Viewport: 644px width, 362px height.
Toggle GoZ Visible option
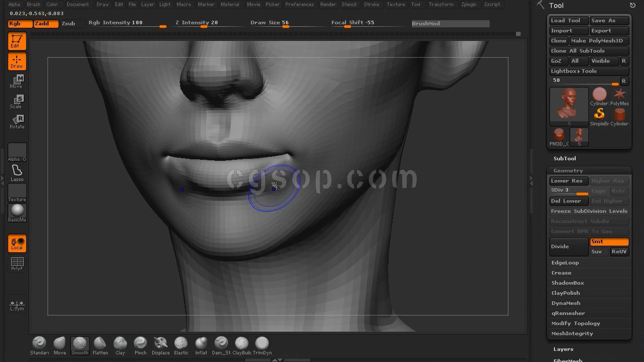[x=604, y=61]
